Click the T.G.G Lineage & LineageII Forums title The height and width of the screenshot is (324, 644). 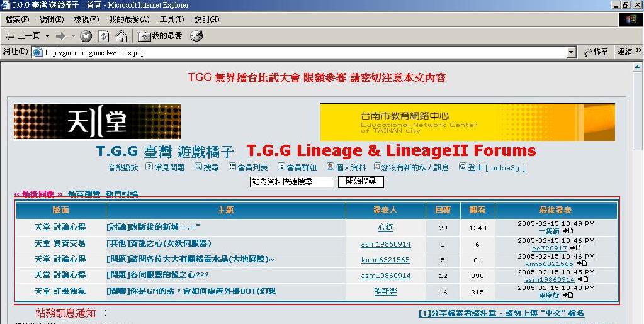coord(392,151)
